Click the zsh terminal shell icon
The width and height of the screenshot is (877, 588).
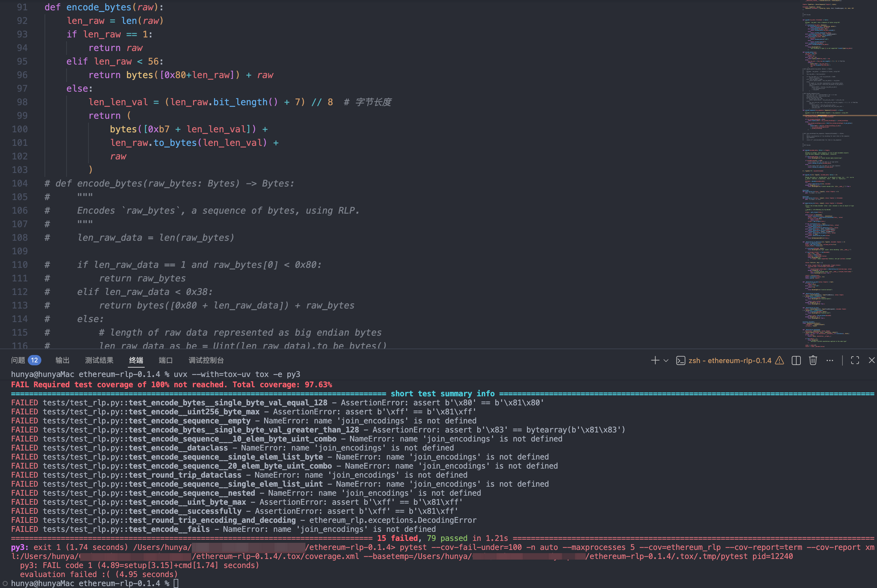click(x=680, y=360)
